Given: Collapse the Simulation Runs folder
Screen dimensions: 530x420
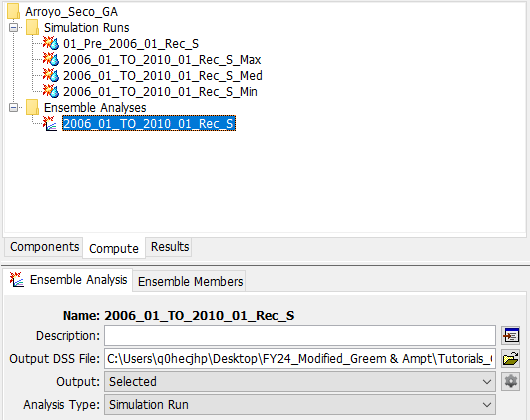Looking at the screenshot, I should click(14, 27).
